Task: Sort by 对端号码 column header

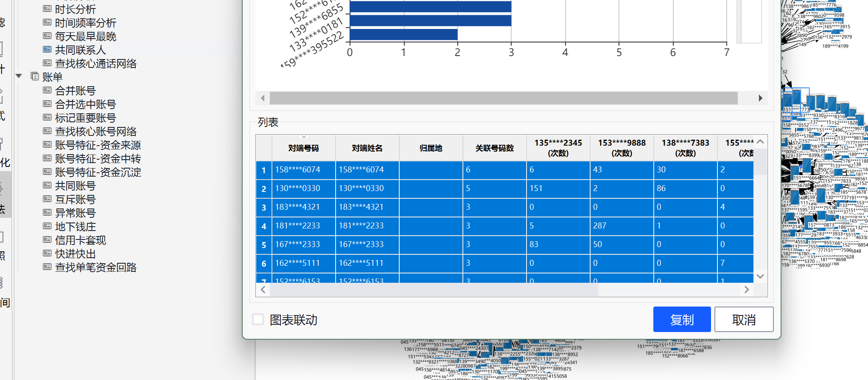Action: click(x=304, y=148)
